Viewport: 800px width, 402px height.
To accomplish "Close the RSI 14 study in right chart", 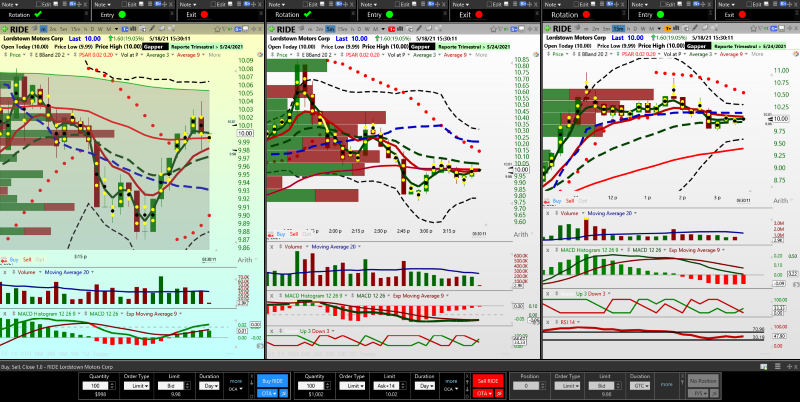I will (547, 322).
